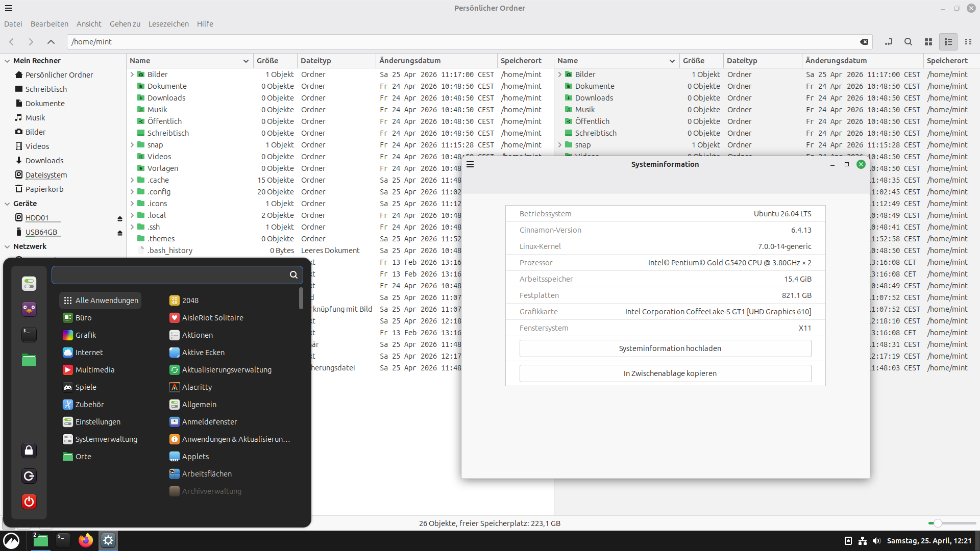
Task: Click Systeminformation hochladen button
Action: tap(665, 348)
